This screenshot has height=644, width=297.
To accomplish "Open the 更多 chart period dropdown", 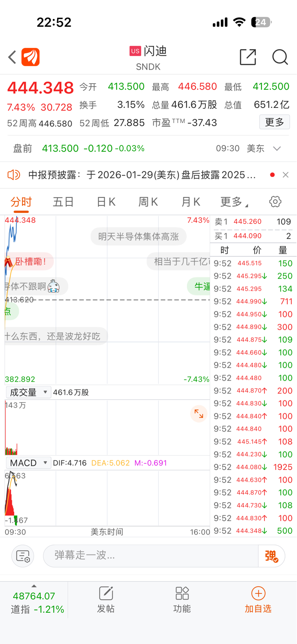I will pos(234,202).
